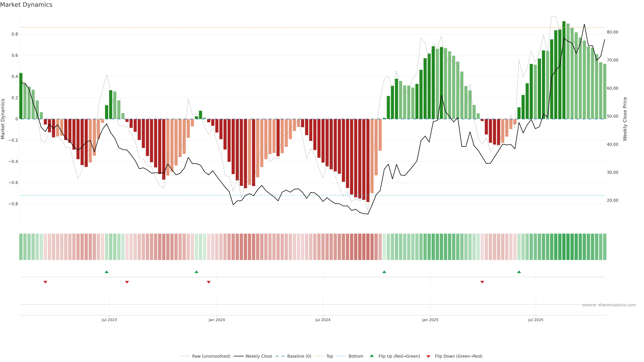The width and height of the screenshot is (644, 362).
Task: Click the Weekly Close Price axis title
Action: pyautogui.click(x=625, y=119)
